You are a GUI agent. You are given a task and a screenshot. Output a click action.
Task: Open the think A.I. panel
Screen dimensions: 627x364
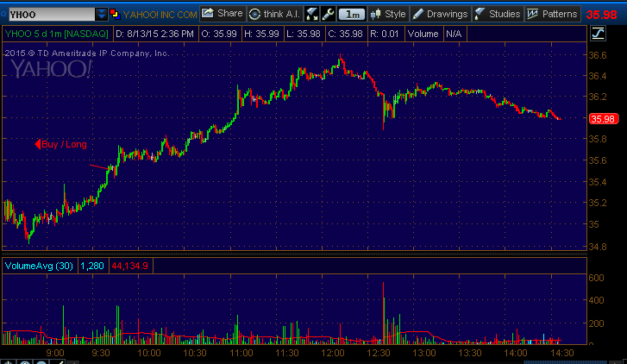click(x=274, y=14)
